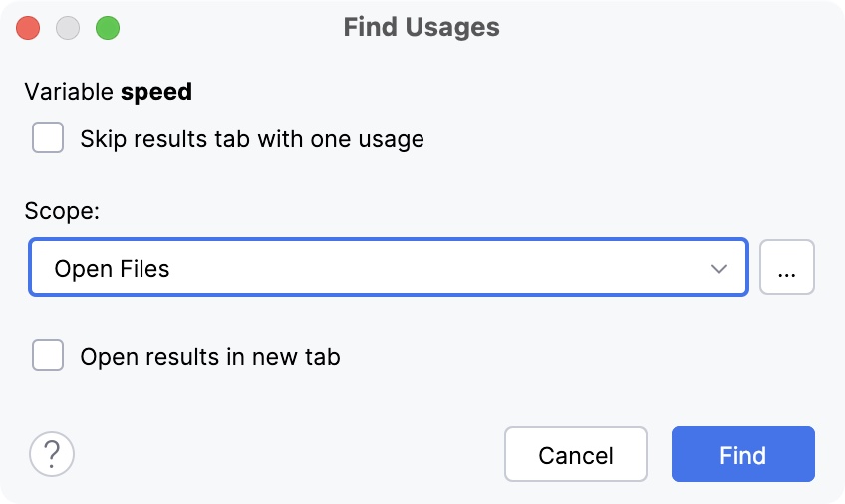845x504 pixels.
Task: Click the word "usage" in the Skip option
Action: [392, 139]
